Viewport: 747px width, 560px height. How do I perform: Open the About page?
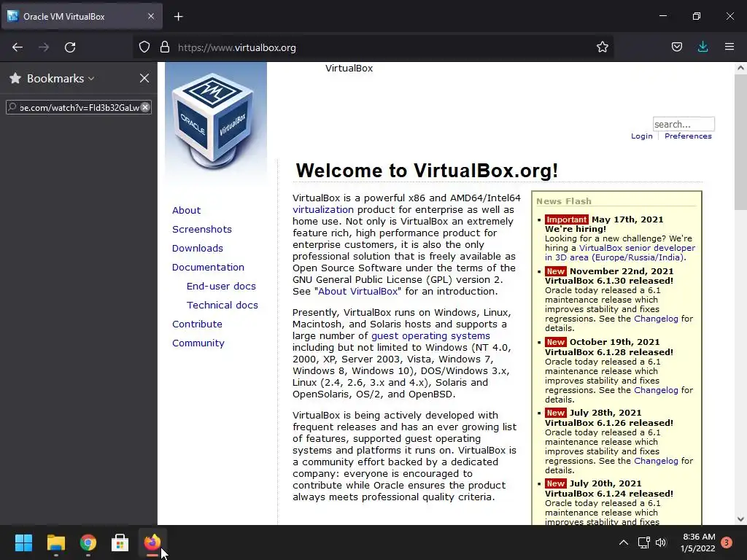tap(186, 211)
